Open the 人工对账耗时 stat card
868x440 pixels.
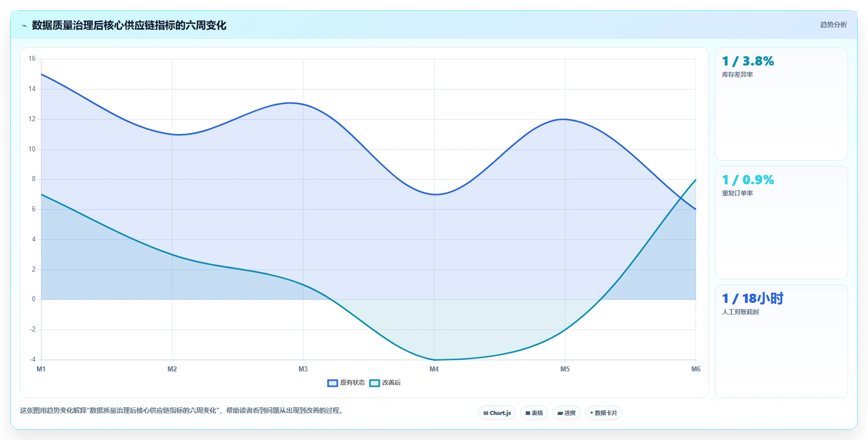[782, 341]
